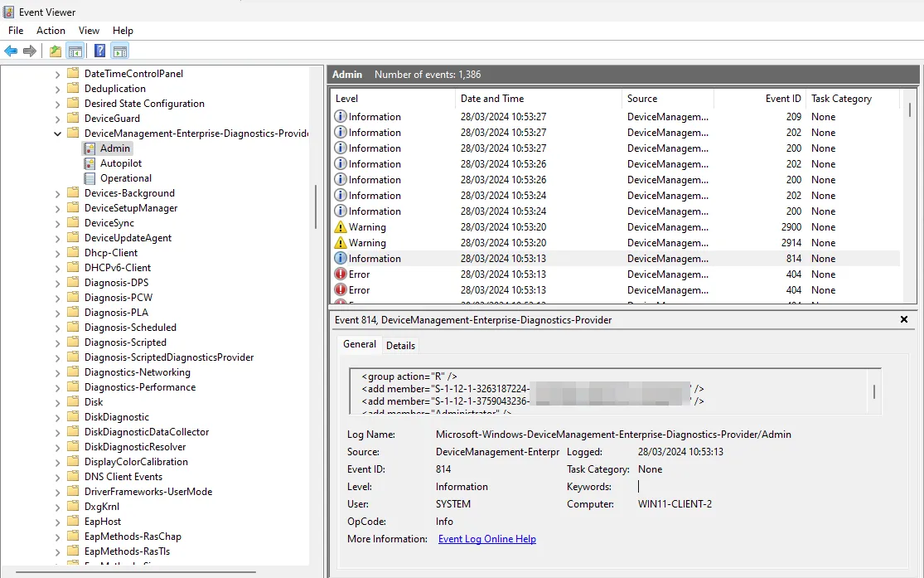Click the Forward arrow toolbar icon
Image resolution: width=924 pixels, height=578 pixels.
(30, 51)
